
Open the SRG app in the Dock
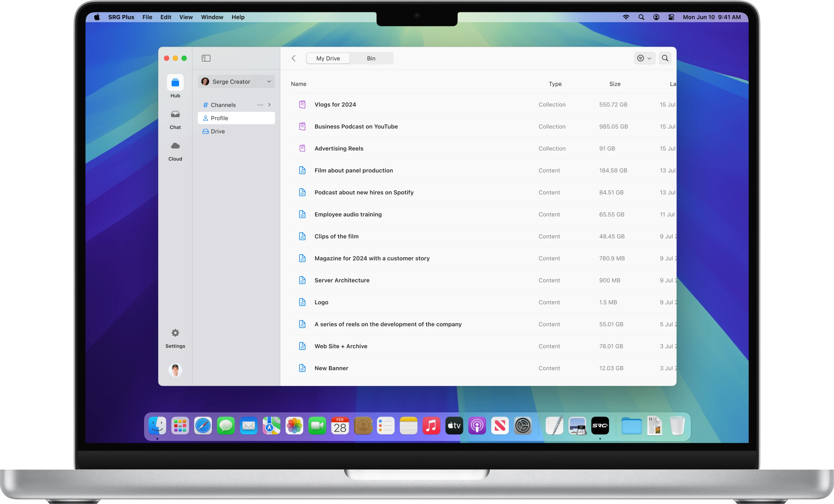tap(600, 426)
